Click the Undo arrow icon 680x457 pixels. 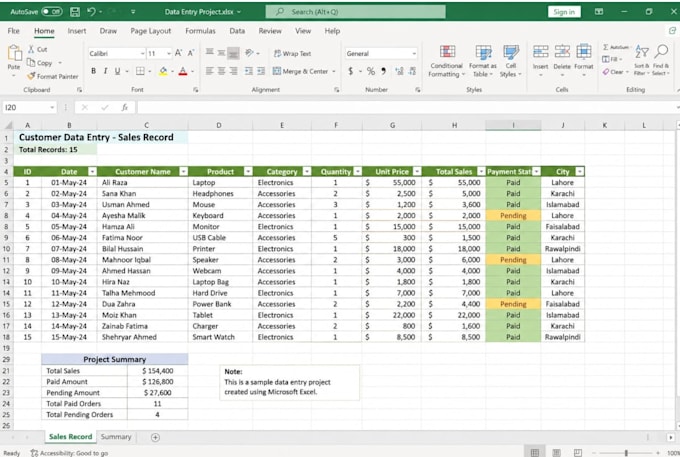point(91,12)
